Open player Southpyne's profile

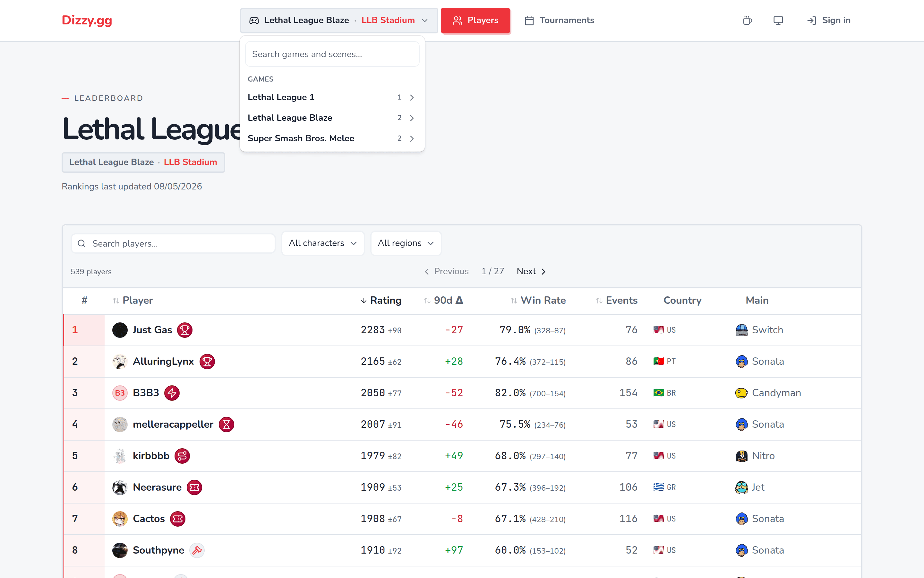[158, 550]
